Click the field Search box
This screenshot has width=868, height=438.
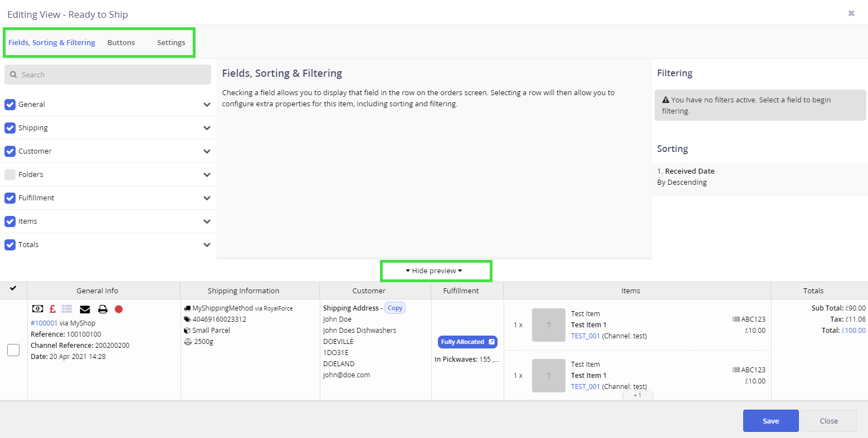108,75
